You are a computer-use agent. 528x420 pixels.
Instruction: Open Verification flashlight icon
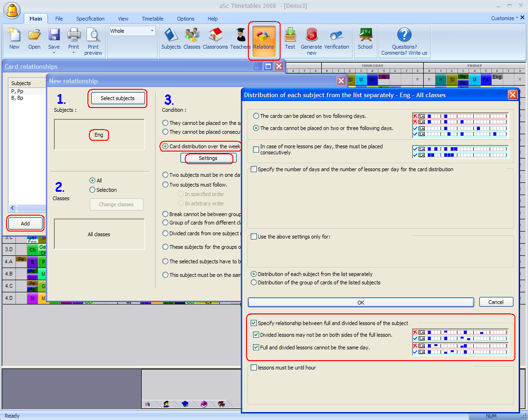tap(336, 36)
